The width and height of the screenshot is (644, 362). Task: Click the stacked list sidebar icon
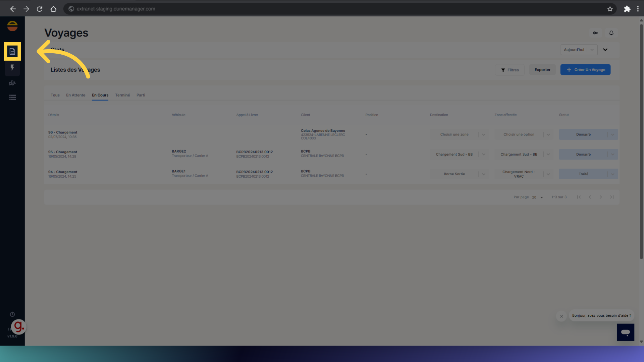tap(12, 98)
